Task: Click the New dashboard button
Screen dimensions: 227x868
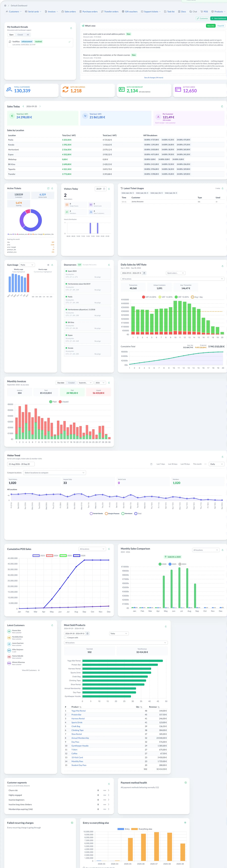Action: [219, 19]
